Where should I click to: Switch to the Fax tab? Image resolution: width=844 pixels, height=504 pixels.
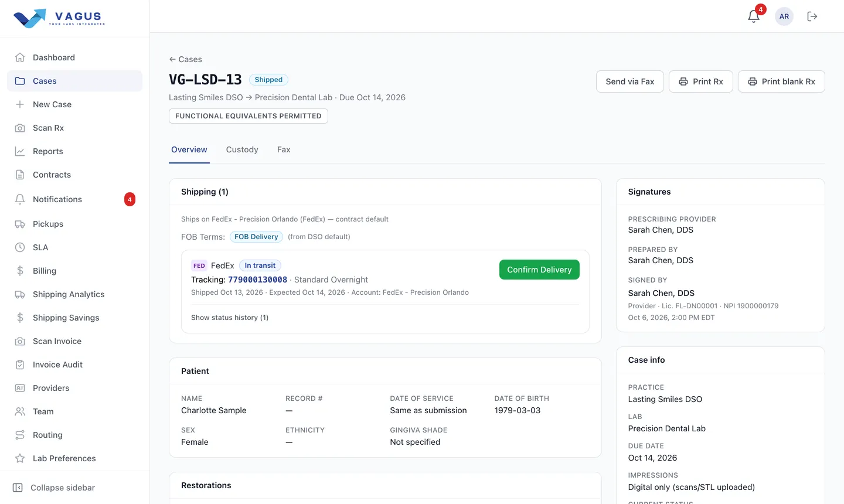pos(284,149)
